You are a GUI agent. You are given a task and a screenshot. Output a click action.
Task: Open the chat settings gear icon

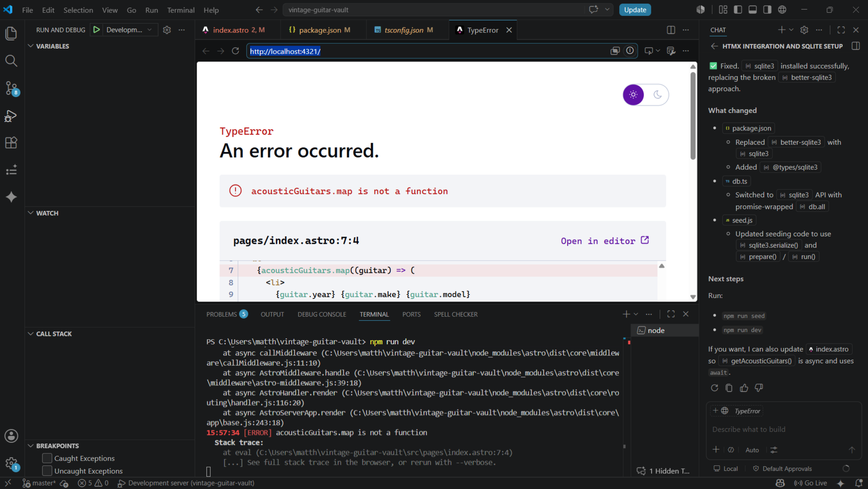804,30
